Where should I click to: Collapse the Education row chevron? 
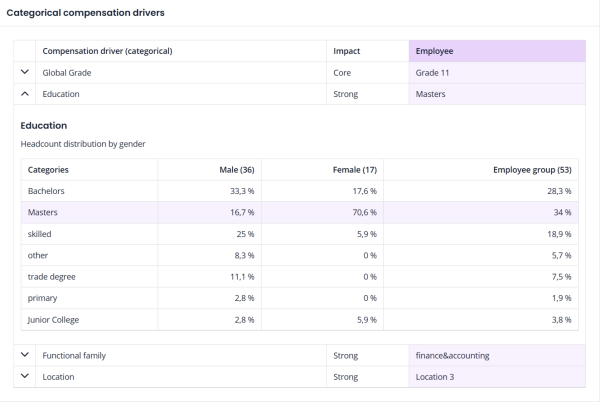[25, 94]
